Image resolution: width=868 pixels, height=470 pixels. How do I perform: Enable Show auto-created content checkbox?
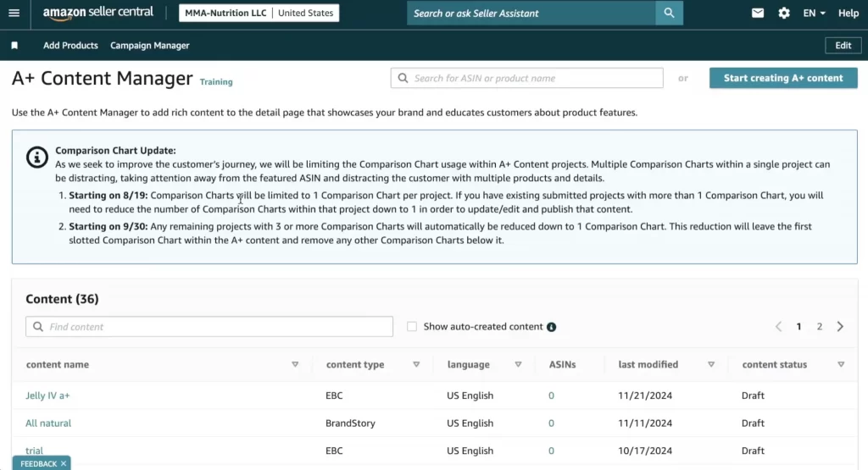pyautogui.click(x=412, y=326)
